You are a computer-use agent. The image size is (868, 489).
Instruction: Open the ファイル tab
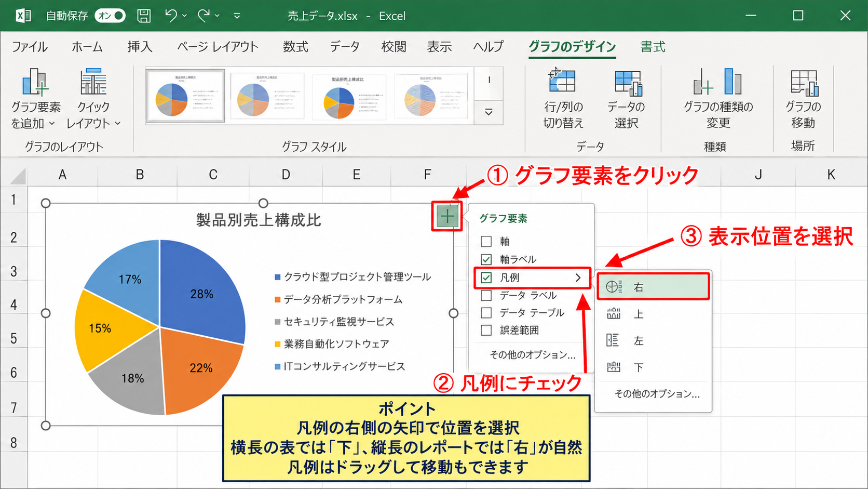pos(30,47)
